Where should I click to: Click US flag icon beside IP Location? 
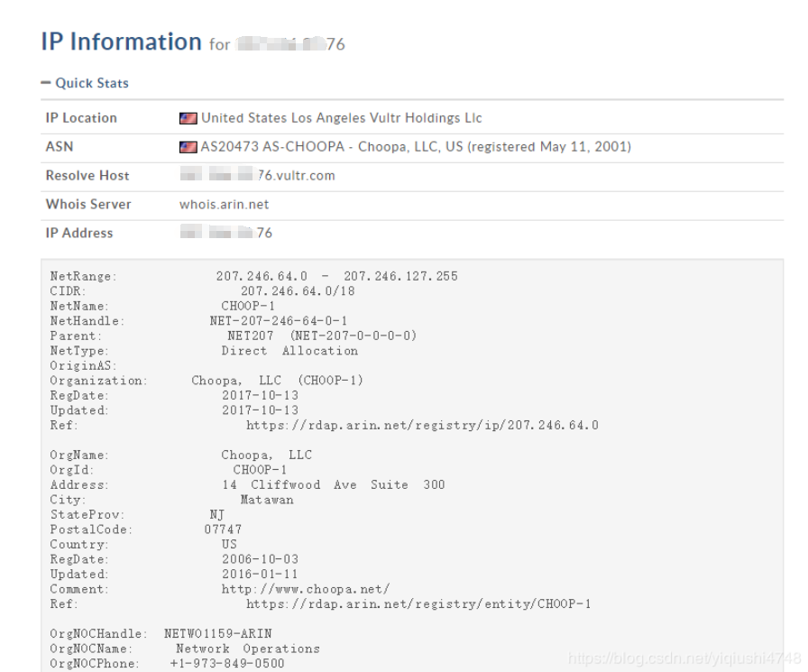pyautogui.click(x=188, y=118)
